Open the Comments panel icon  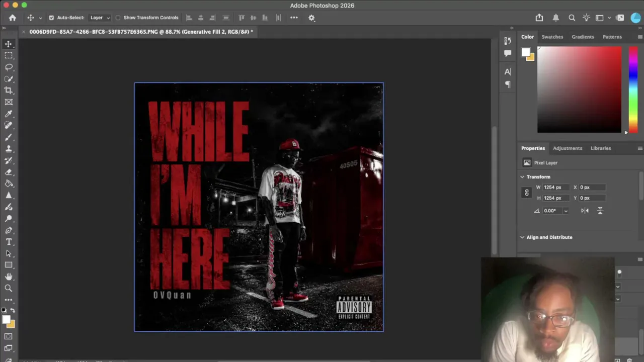[x=508, y=53]
